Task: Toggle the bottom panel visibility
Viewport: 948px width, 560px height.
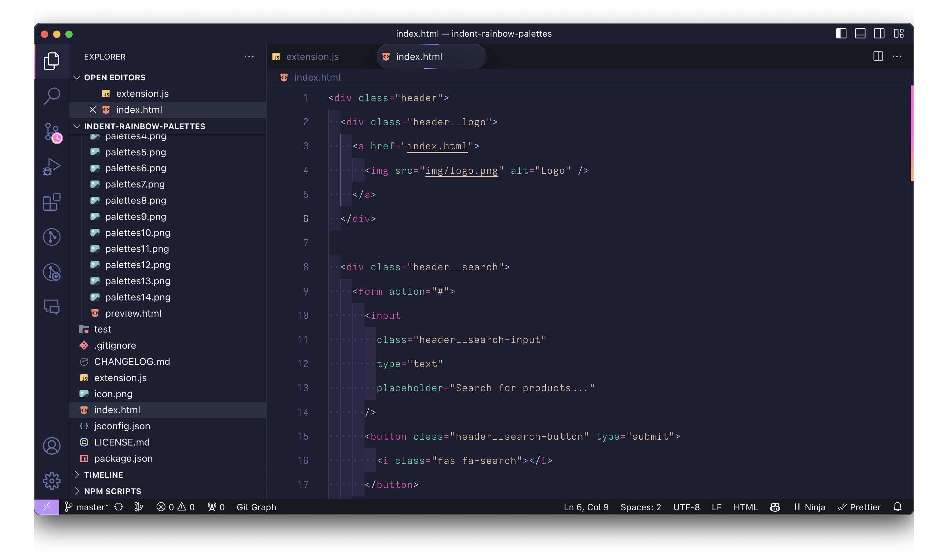Action: click(x=860, y=34)
